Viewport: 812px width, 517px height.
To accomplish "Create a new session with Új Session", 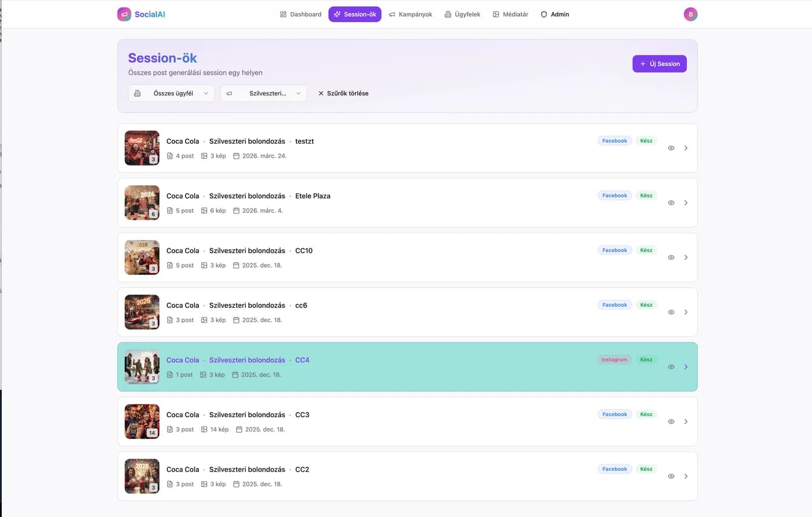I will pos(659,64).
